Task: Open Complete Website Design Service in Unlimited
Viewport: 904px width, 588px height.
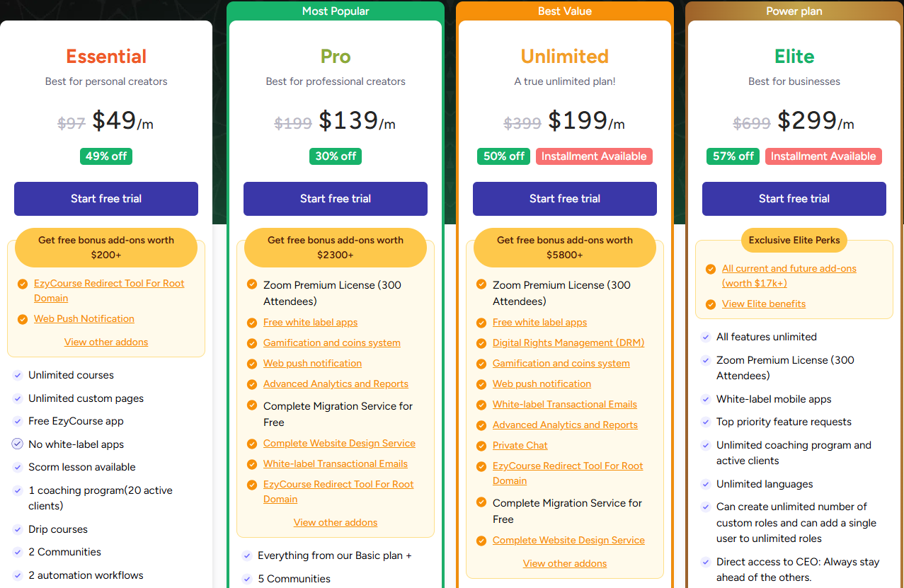Action: [568, 541]
